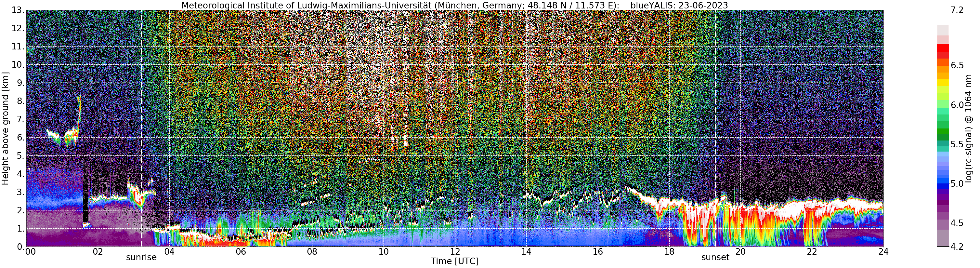980x268 pixels.
Task: Click the colorbar value '6.5'
Action: (957, 65)
